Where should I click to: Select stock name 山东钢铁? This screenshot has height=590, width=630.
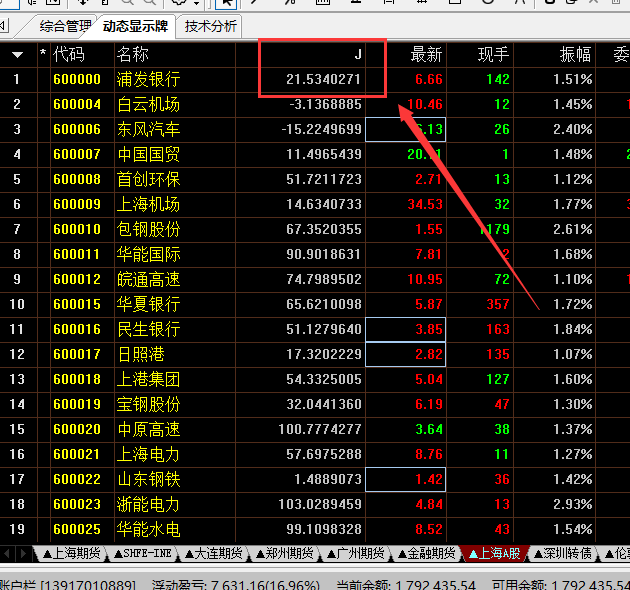(x=148, y=479)
